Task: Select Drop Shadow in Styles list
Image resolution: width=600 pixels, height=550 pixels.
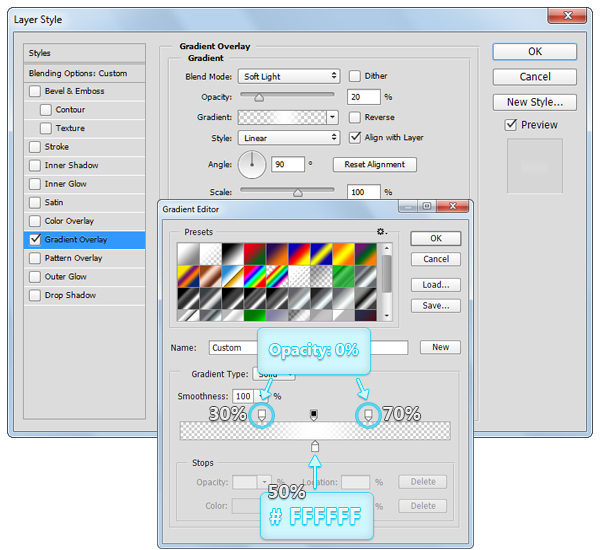Action: pyautogui.click(x=70, y=295)
